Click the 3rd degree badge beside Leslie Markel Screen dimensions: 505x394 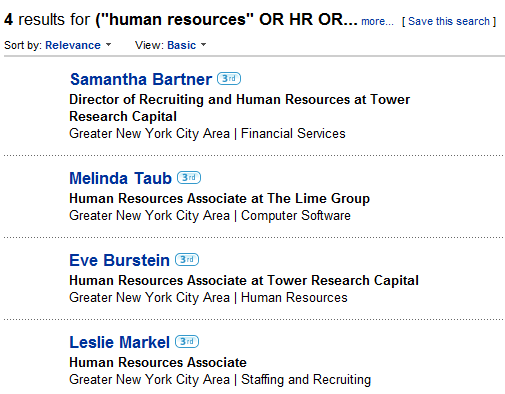[187, 341]
